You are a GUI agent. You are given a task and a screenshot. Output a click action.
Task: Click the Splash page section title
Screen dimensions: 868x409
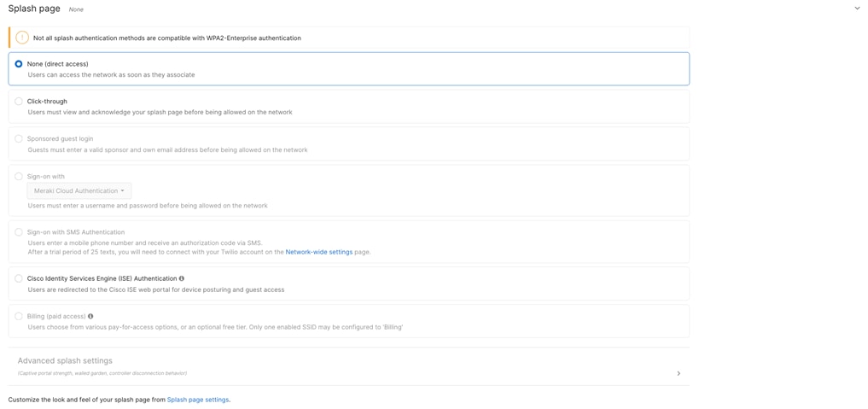tap(34, 9)
